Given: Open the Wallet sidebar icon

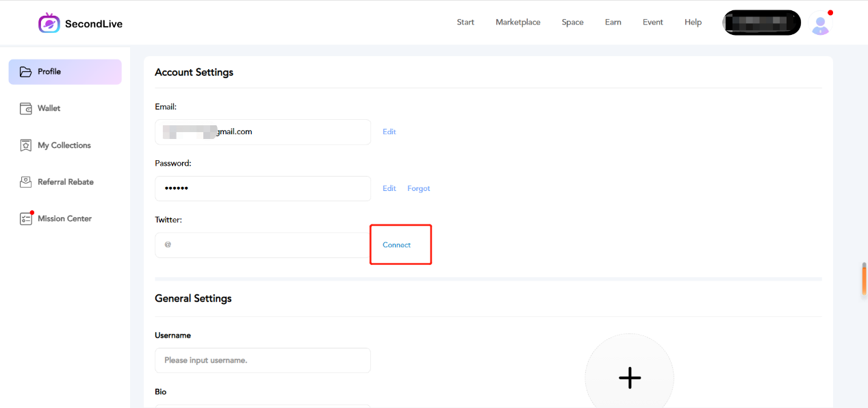Looking at the screenshot, I should click(x=26, y=109).
